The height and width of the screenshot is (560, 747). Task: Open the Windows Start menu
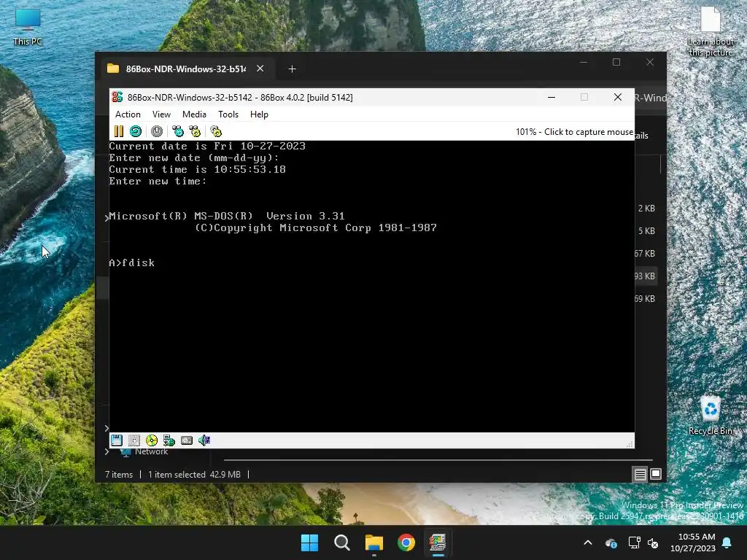[309, 542]
